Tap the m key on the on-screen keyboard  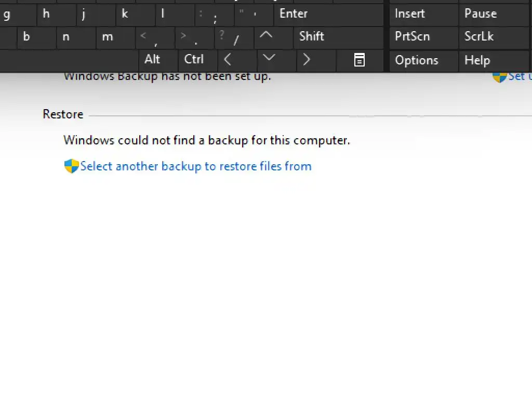coord(116,37)
